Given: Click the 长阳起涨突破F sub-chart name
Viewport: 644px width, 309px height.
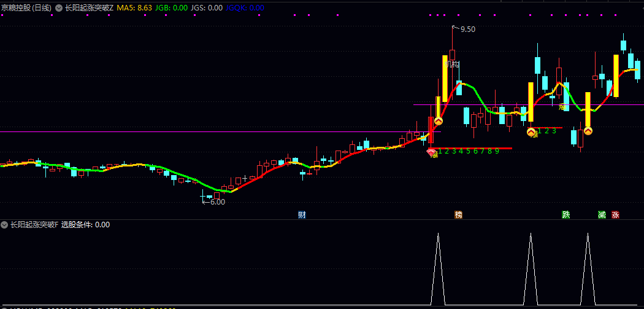Looking at the screenshot, I should [34, 225].
